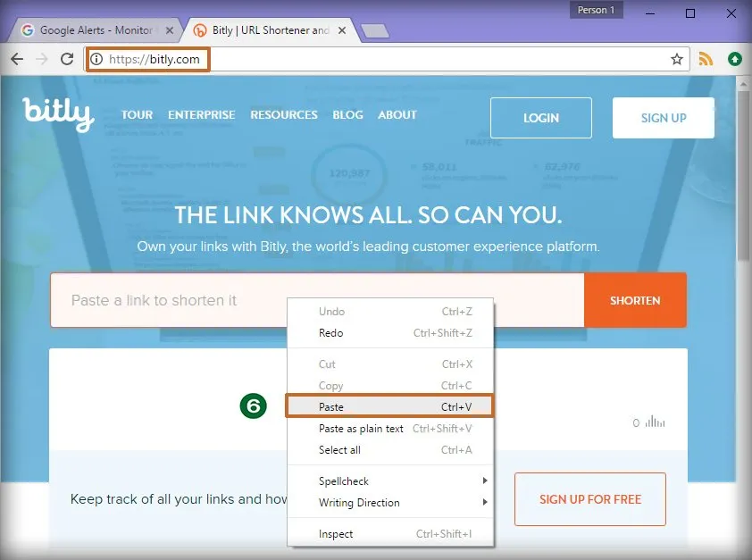Choose Paste from the context menu

coord(390,406)
